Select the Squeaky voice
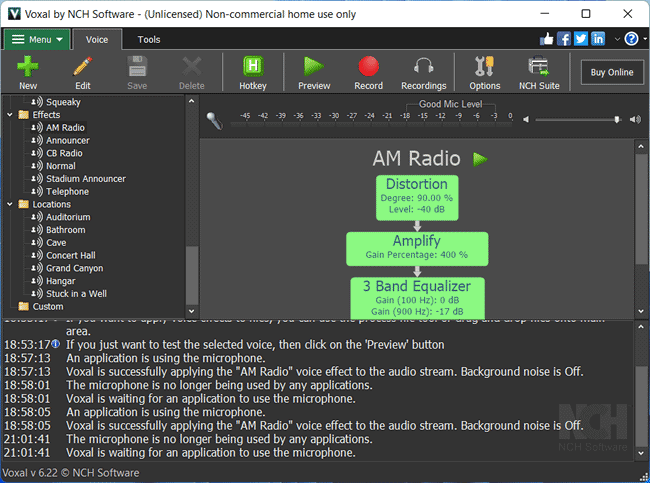 pyautogui.click(x=63, y=102)
